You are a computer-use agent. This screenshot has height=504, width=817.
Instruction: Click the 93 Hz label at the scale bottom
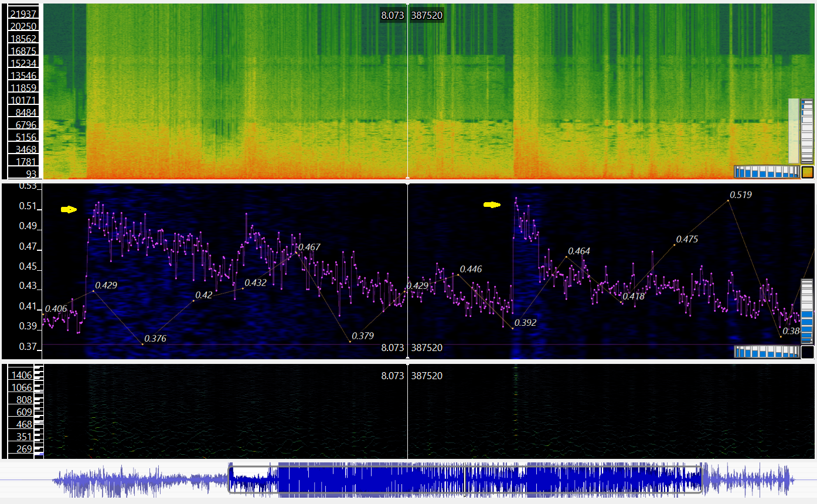[31, 173]
